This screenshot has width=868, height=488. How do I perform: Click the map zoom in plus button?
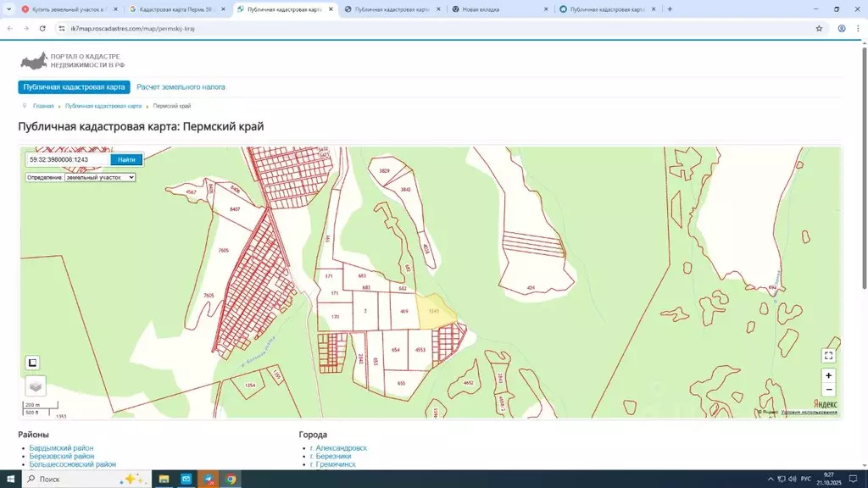click(x=828, y=375)
